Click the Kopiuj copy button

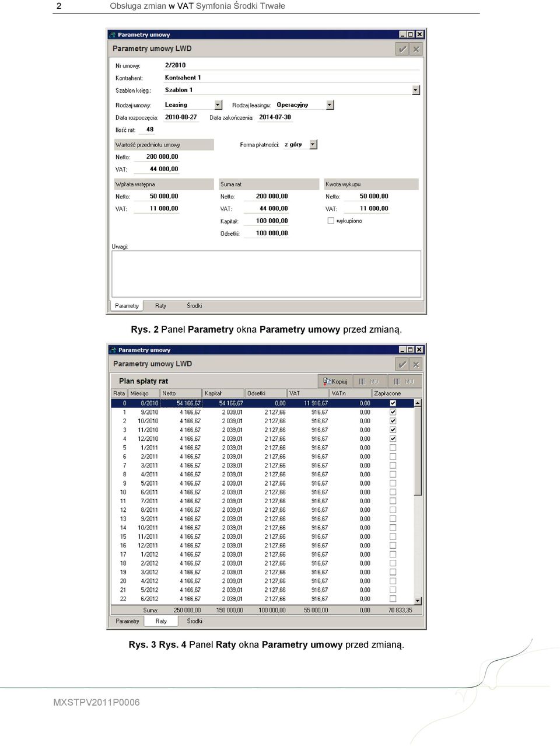tap(335, 381)
